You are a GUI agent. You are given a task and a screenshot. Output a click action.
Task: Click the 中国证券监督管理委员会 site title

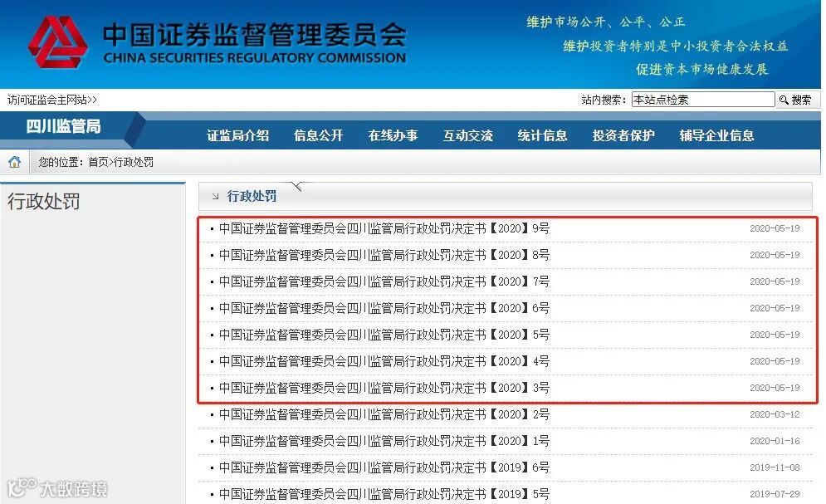[x=254, y=35]
